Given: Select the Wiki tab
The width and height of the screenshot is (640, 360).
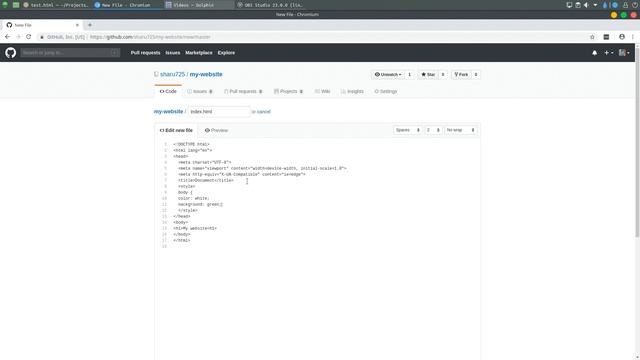Looking at the screenshot, I should [322, 91].
